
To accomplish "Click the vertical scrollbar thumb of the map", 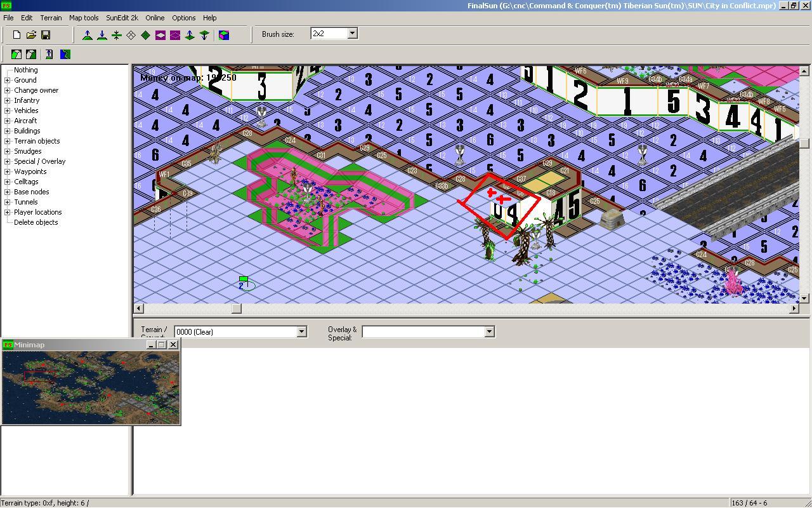I will click(x=804, y=143).
